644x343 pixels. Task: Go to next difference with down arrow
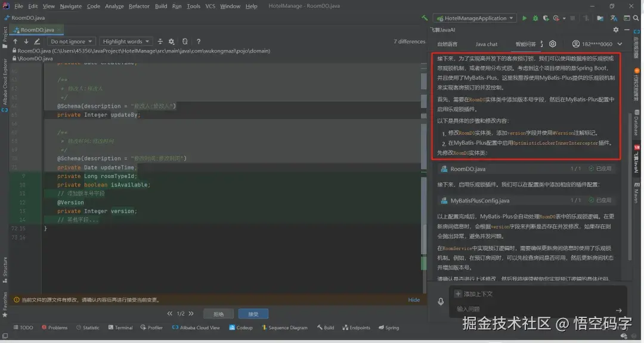click(x=26, y=42)
